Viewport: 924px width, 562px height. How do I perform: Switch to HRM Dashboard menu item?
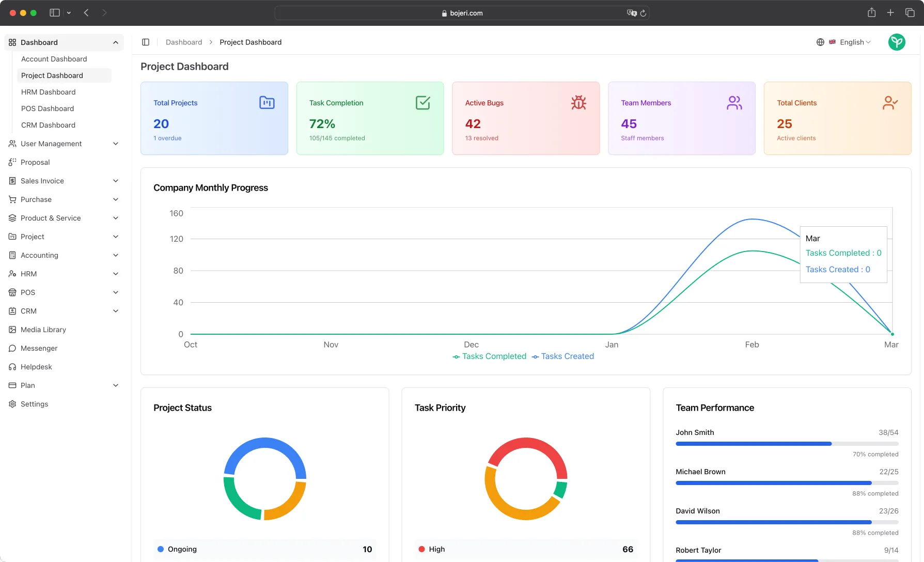coord(48,92)
